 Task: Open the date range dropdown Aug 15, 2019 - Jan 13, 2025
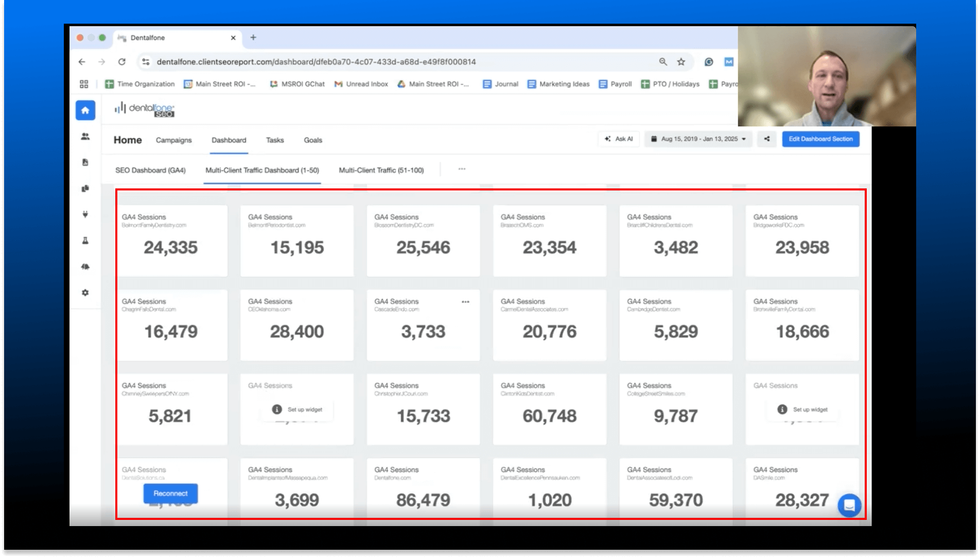[x=698, y=139]
